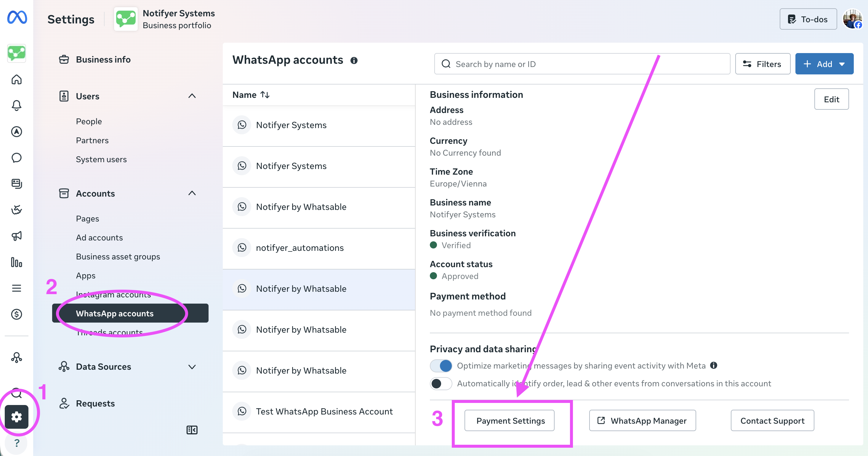
Task: Open billing dollar sign icon
Action: click(x=17, y=314)
